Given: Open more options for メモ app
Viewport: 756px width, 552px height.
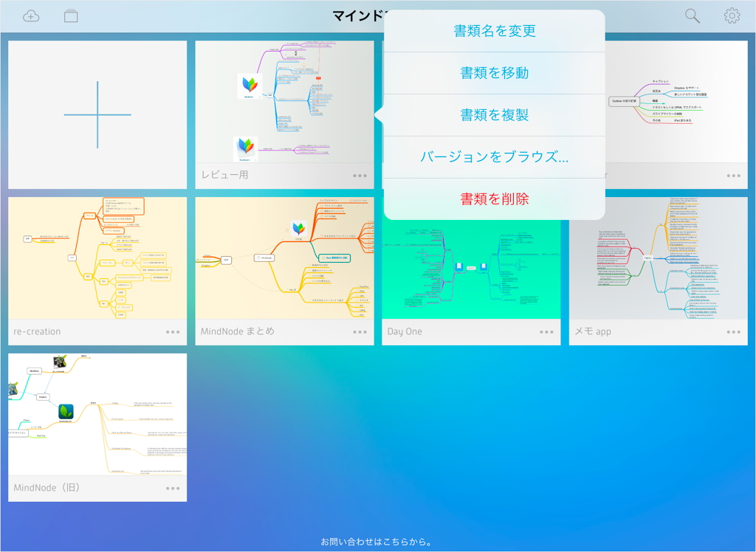Looking at the screenshot, I should (733, 331).
